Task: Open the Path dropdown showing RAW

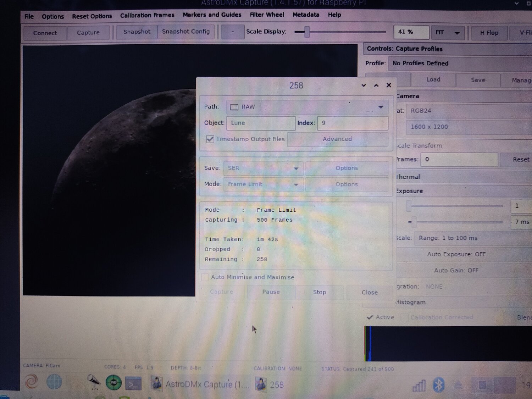Action: pos(307,107)
